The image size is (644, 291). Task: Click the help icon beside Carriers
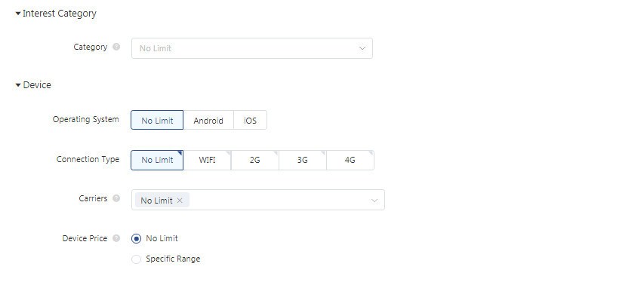pos(116,198)
